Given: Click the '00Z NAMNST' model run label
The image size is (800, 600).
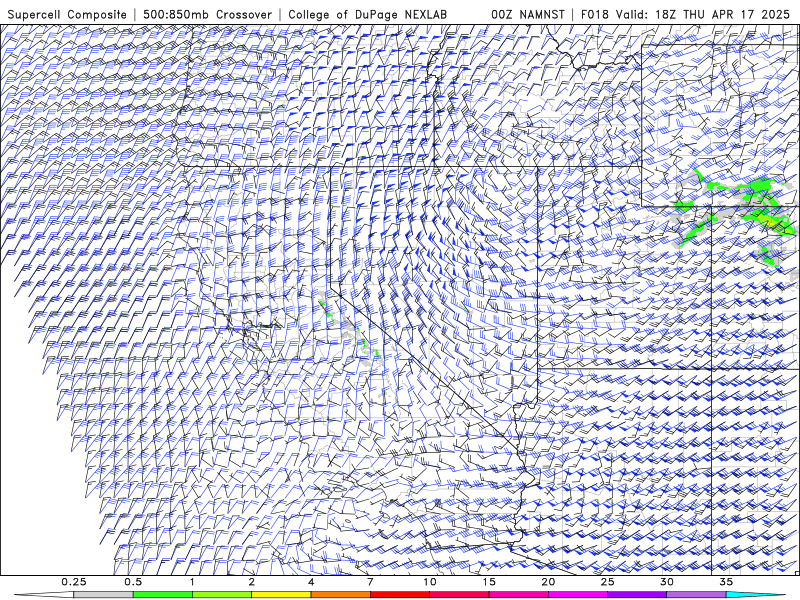Looking at the screenshot, I should pos(528,14).
